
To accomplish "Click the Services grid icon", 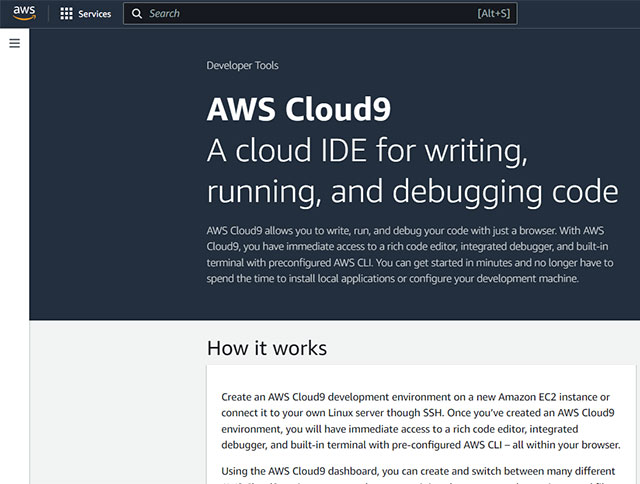I will pyautogui.click(x=67, y=13).
